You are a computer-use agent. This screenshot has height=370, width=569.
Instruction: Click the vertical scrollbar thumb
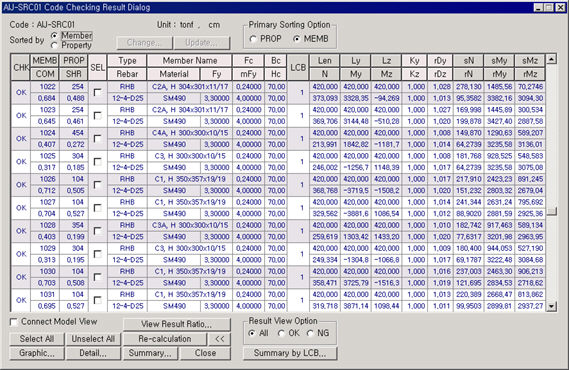(551, 211)
